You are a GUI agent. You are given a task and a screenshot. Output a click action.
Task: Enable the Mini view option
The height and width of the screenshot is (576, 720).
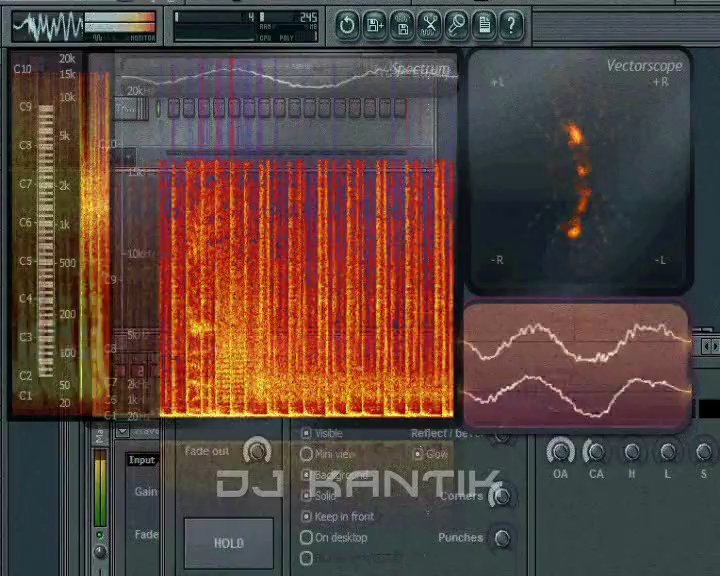(306, 454)
